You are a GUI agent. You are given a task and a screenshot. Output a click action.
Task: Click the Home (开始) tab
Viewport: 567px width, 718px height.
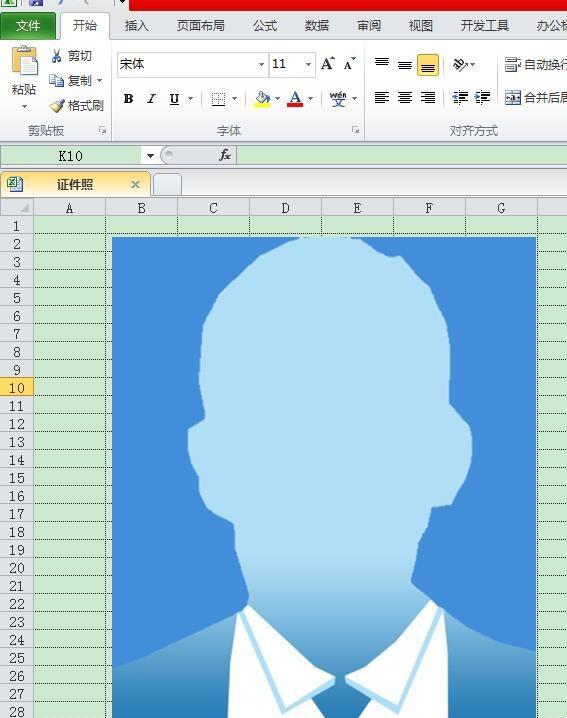click(85, 26)
